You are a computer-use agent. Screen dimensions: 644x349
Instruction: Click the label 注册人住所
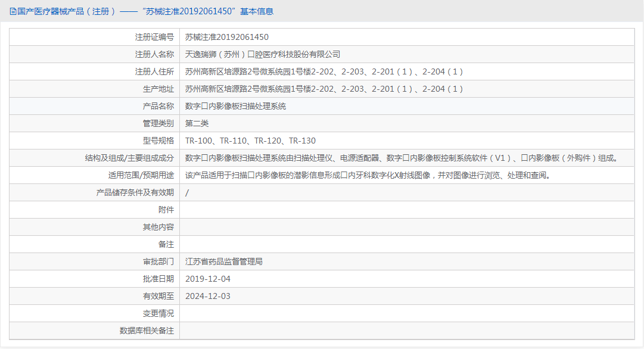click(x=154, y=71)
